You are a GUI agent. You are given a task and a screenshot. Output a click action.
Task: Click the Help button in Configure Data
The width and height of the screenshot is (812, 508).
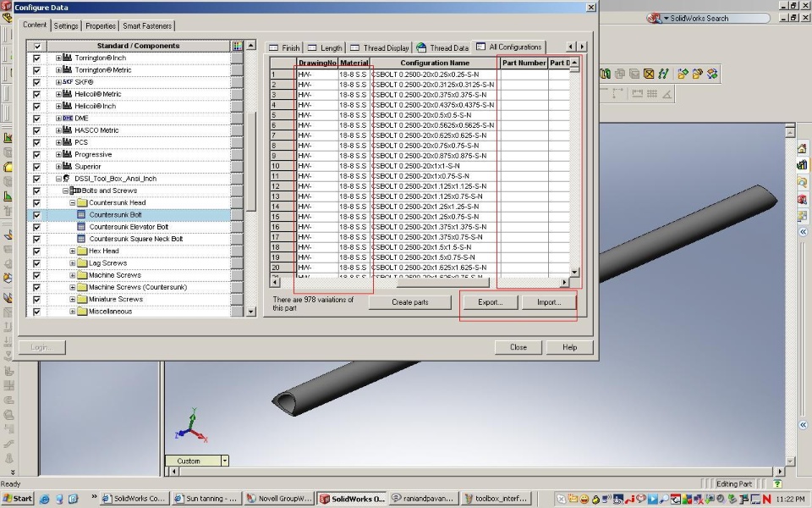point(569,347)
